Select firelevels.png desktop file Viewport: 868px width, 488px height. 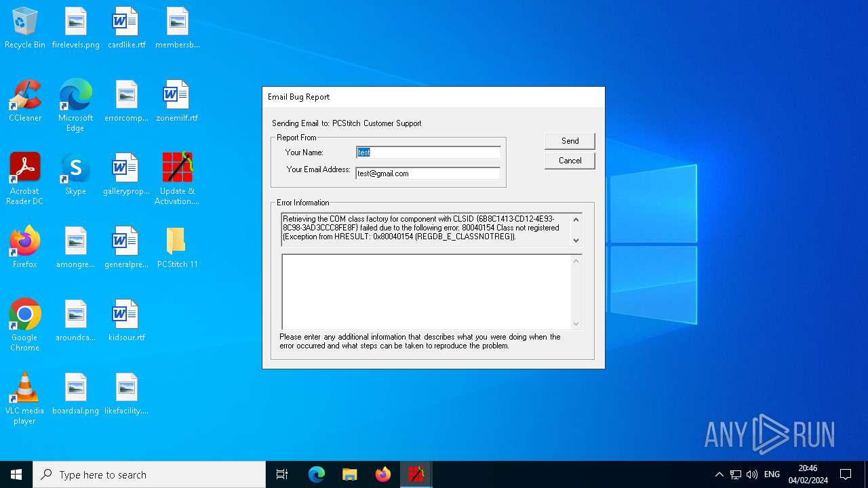76,28
